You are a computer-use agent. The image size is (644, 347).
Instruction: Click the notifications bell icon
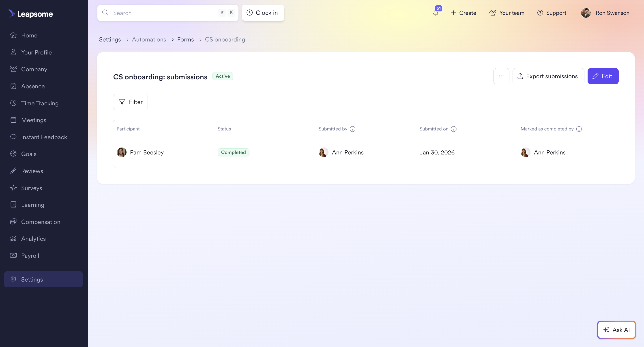[x=436, y=13]
